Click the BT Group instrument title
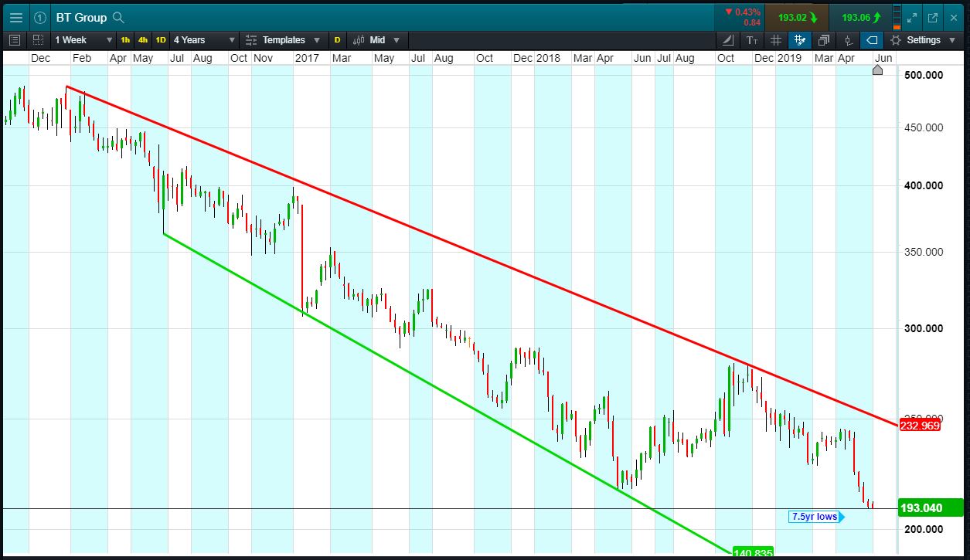Image resolution: width=970 pixels, height=560 pixels. pos(80,17)
